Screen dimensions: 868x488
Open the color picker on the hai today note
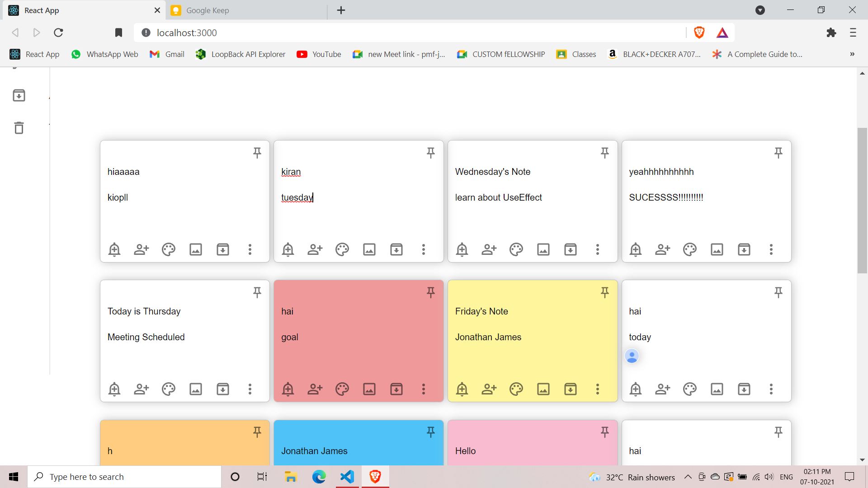(689, 389)
